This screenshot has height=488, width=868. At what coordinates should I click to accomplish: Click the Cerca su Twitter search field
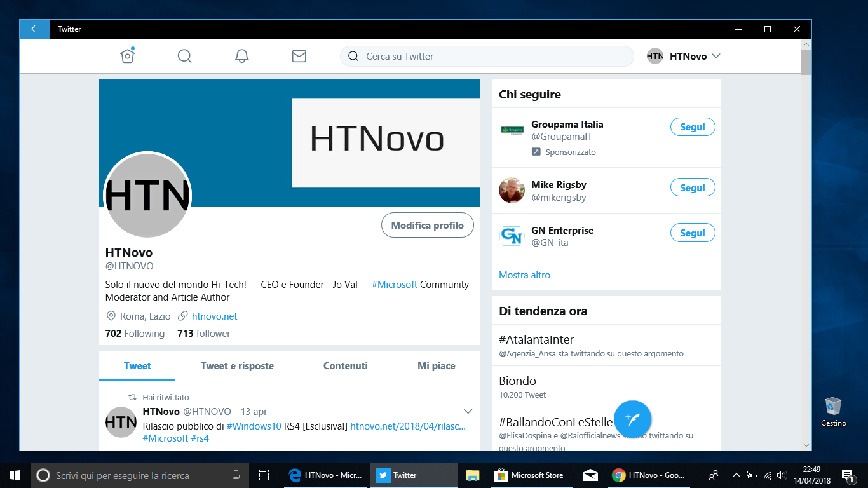point(487,56)
